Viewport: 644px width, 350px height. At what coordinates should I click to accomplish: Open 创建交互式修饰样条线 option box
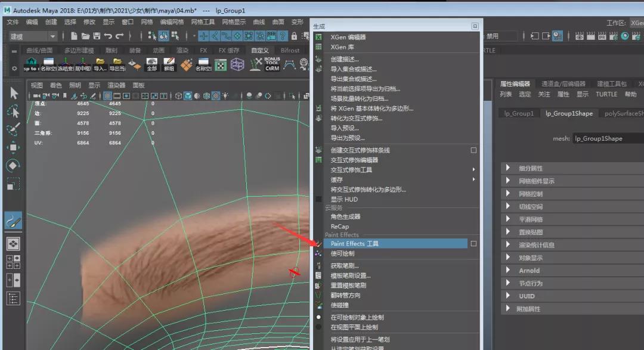tap(473, 150)
